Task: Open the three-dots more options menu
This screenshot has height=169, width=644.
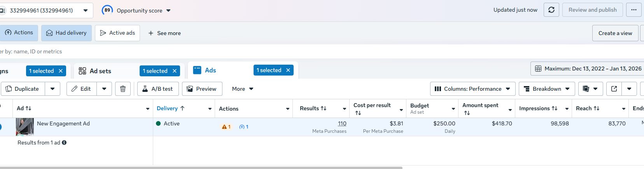Action: (x=634, y=10)
